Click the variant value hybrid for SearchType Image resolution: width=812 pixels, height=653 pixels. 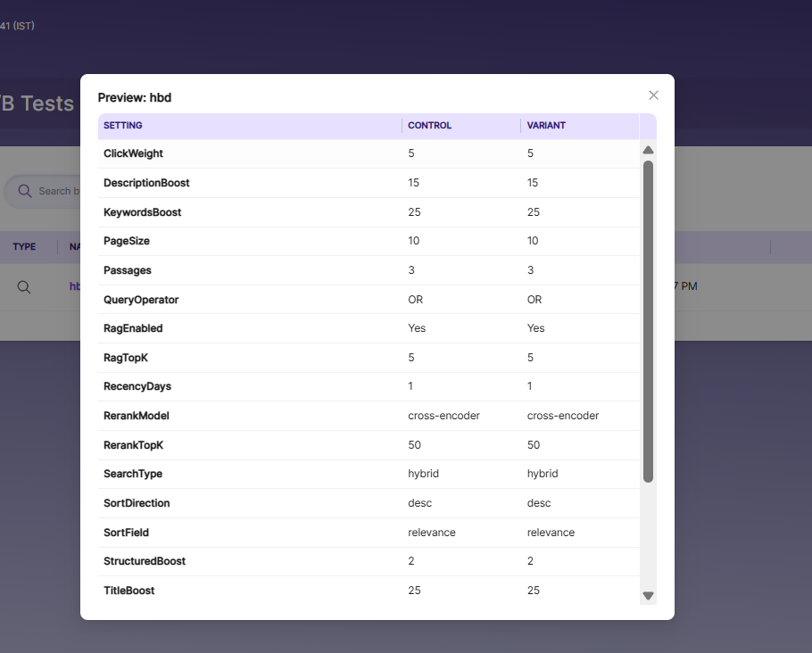(543, 474)
